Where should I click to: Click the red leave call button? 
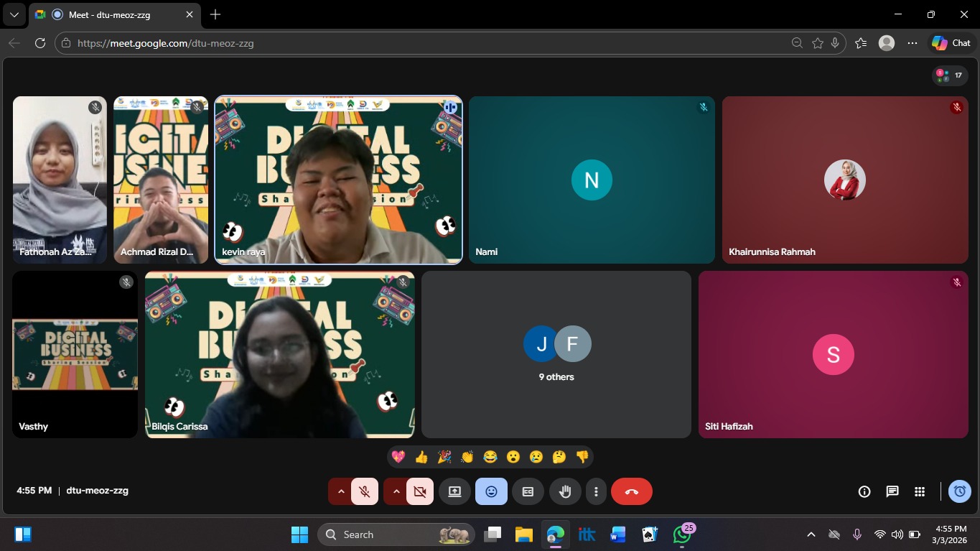[x=631, y=491]
